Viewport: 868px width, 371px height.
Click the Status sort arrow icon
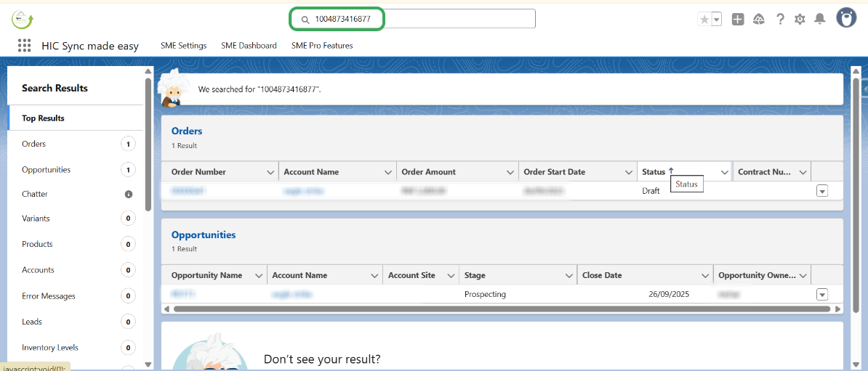671,171
